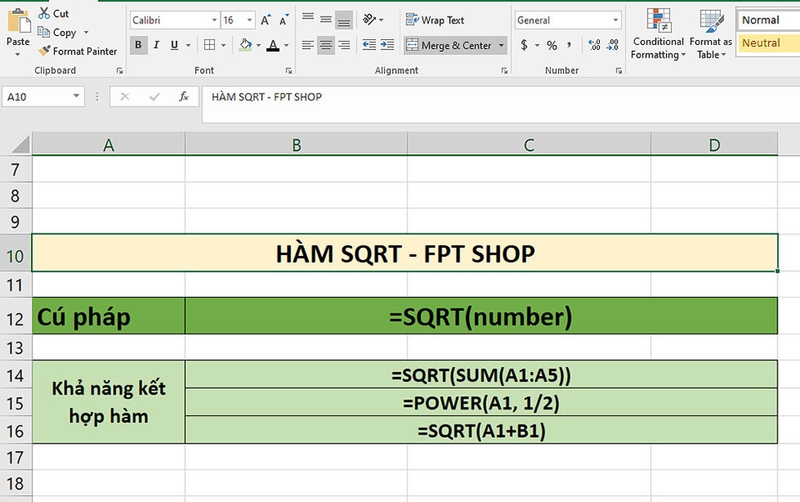
Task: Decrease font size with smaller A
Action: (x=284, y=20)
